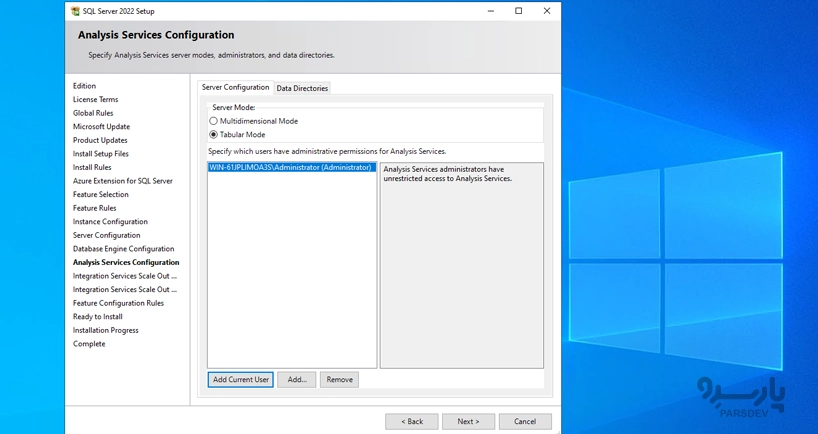Click Feature Selection in the steps sidebar
Screen dimensions: 818x434
point(100,195)
